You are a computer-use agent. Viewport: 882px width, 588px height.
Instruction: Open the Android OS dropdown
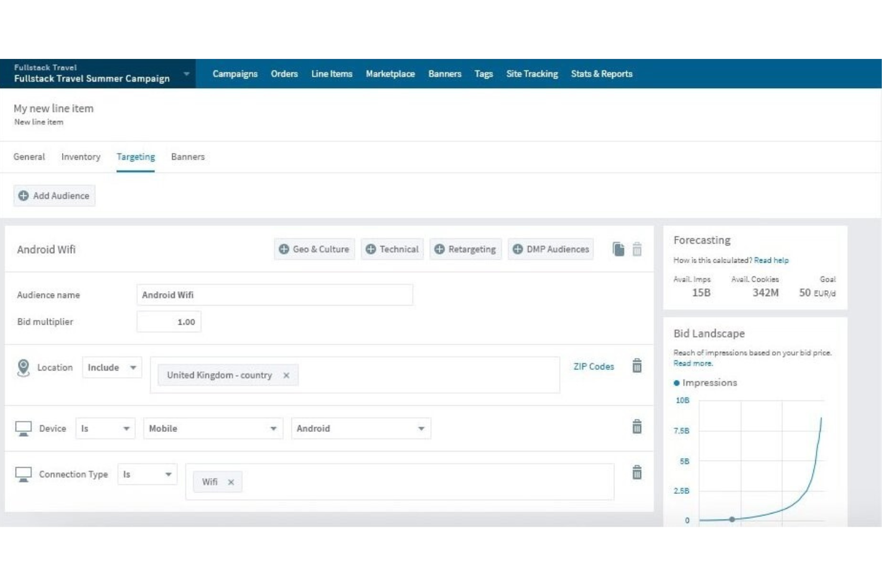(360, 428)
